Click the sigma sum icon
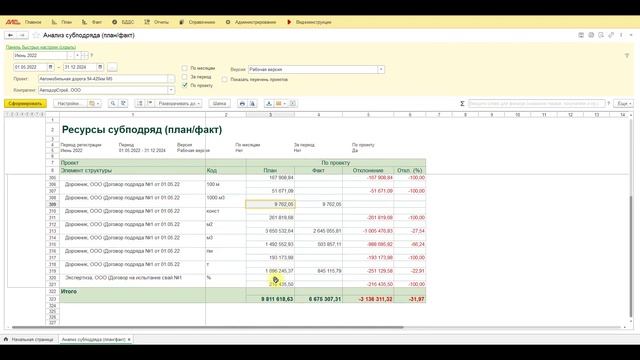 coord(462,104)
